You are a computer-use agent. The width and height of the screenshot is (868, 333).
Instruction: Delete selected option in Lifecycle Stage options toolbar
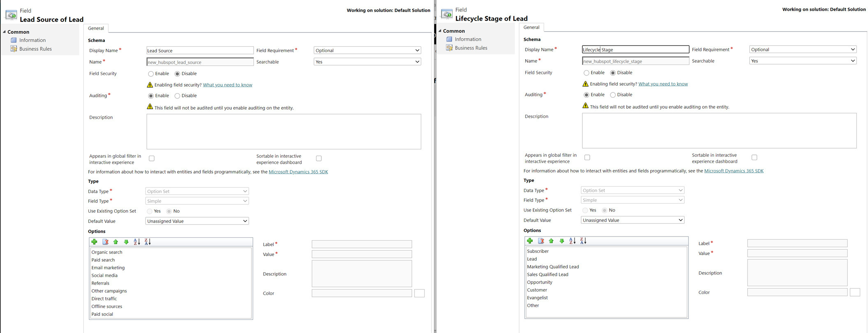(x=541, y=241)
